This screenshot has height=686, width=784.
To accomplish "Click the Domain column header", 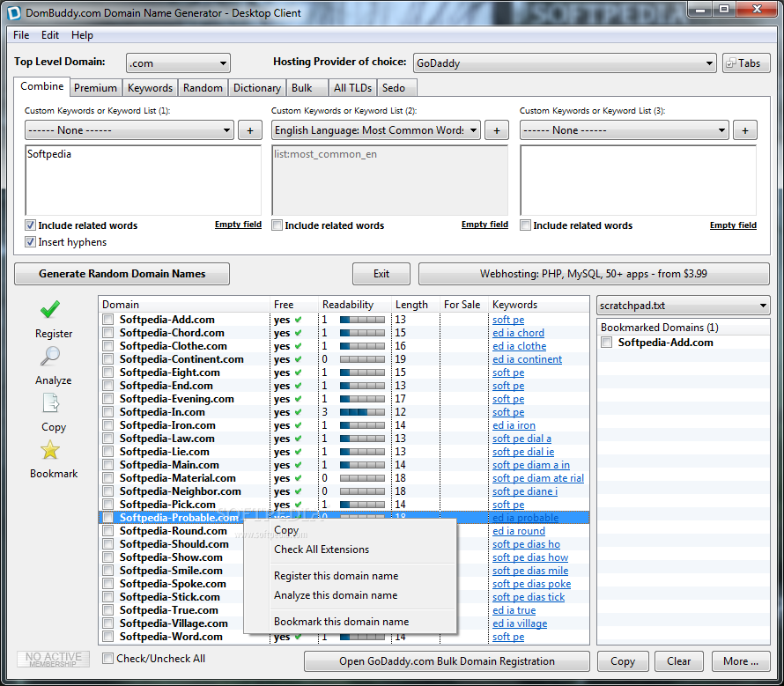I will (x=184, y=305).
